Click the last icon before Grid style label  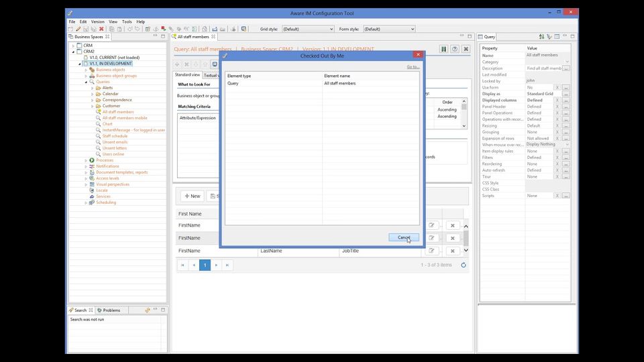244,29
